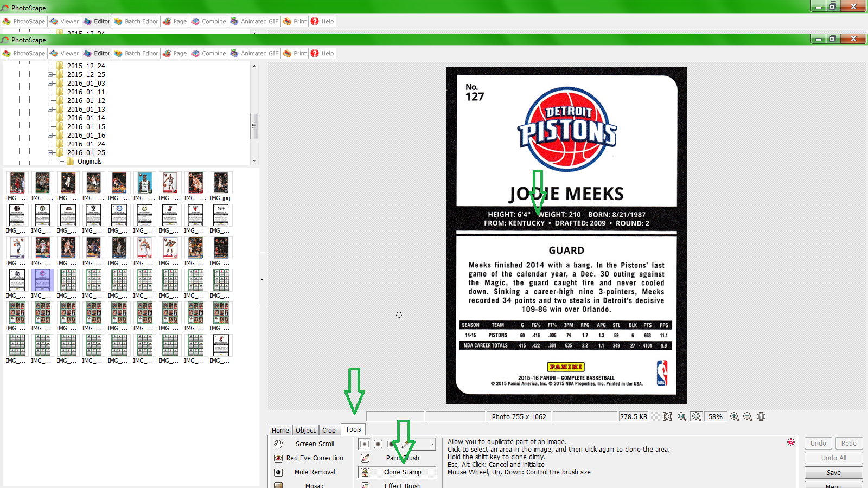
Task: Click the Undo All button
Action: (x=834, y=458)
